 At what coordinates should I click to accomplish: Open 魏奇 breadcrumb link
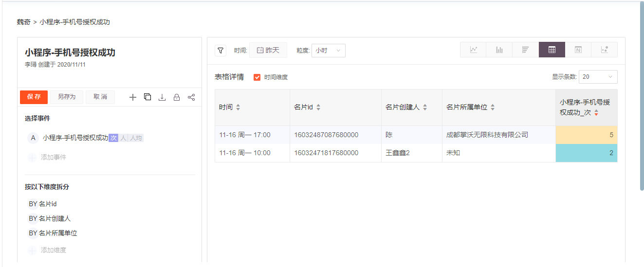click(x=23, y=22)
